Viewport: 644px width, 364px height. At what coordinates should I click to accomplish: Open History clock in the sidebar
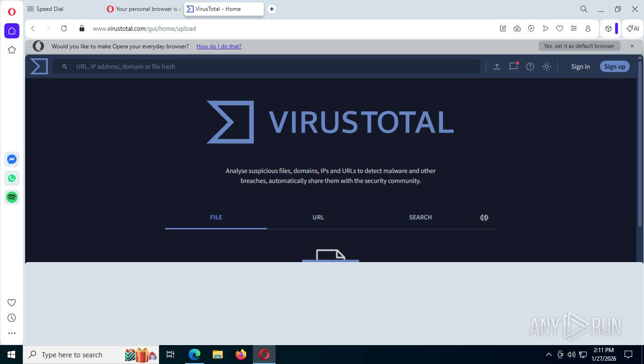(x=12, y=318)
